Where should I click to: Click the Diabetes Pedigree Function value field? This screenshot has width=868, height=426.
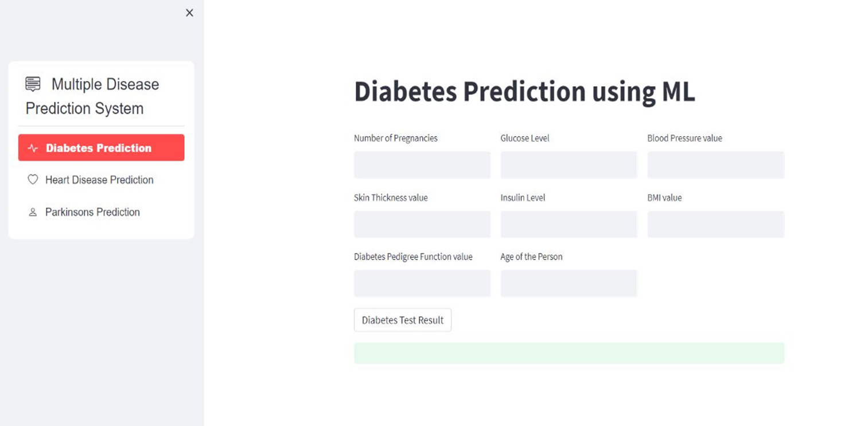[x=422, y=283]
